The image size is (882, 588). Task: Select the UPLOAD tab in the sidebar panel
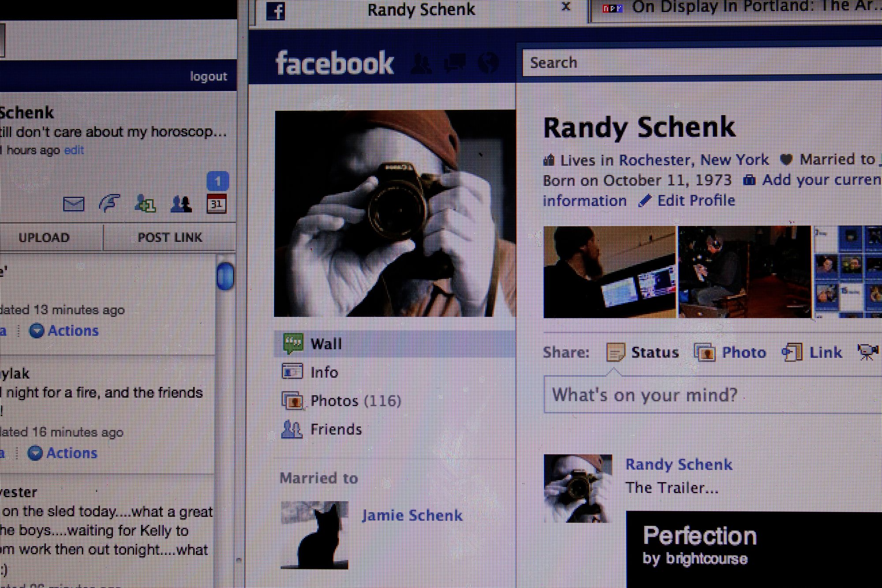point(44,237)
